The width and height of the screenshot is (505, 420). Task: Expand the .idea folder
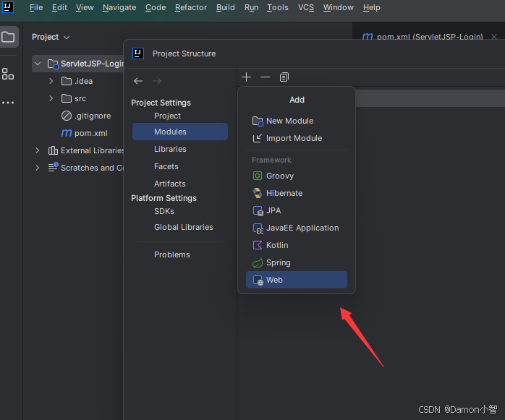[x=51, y=81]
